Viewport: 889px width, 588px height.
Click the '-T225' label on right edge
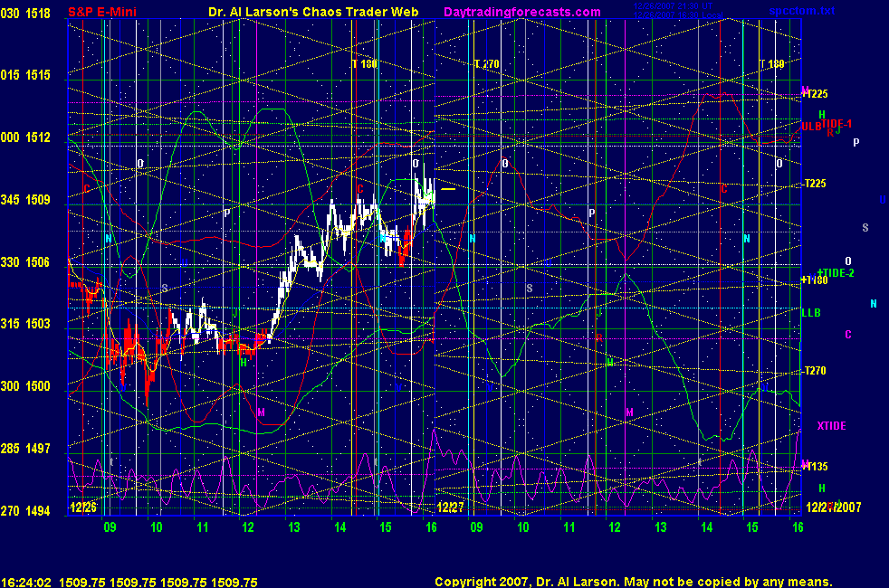tap(815, 184)
